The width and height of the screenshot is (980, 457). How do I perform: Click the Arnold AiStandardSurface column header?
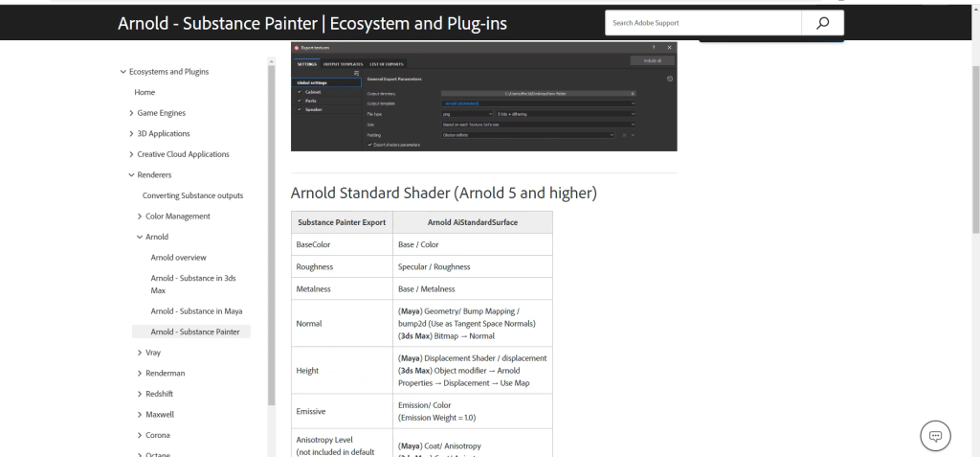[473, 222]
